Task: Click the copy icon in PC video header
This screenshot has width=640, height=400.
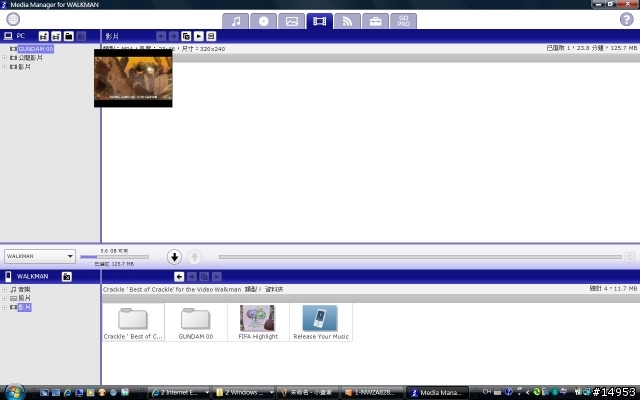Action: coord(186,36)
